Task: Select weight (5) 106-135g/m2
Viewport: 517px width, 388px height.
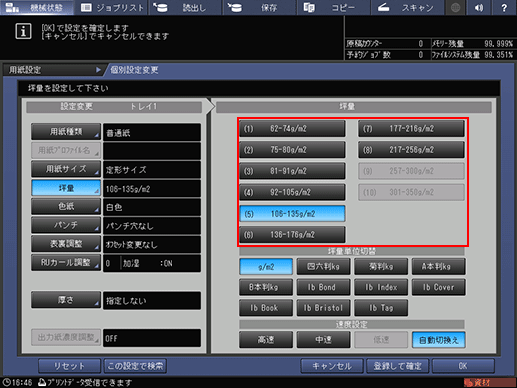Action: point(292,214)
